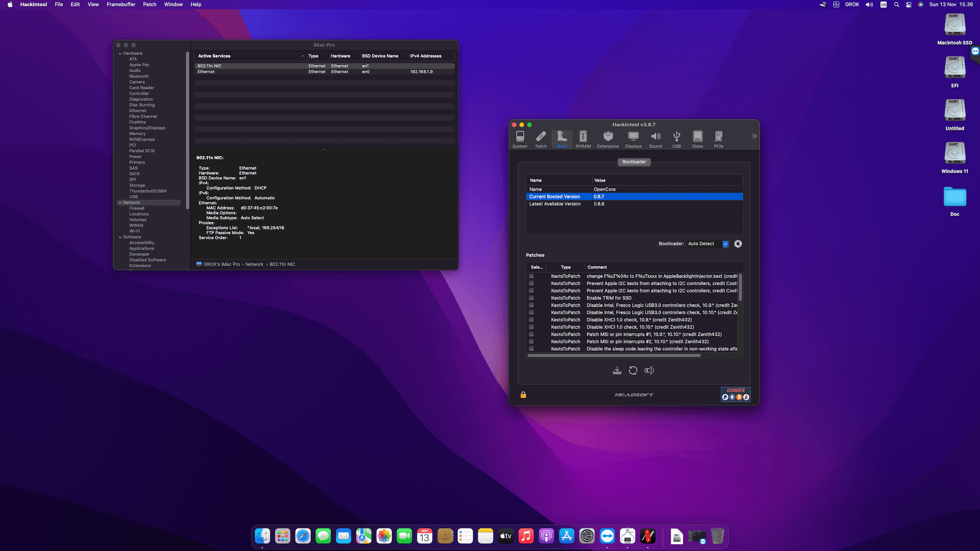
Task: Enable the 'Enable TRIM for SSD' patch checkbox
Action: (x=531, y=298)
